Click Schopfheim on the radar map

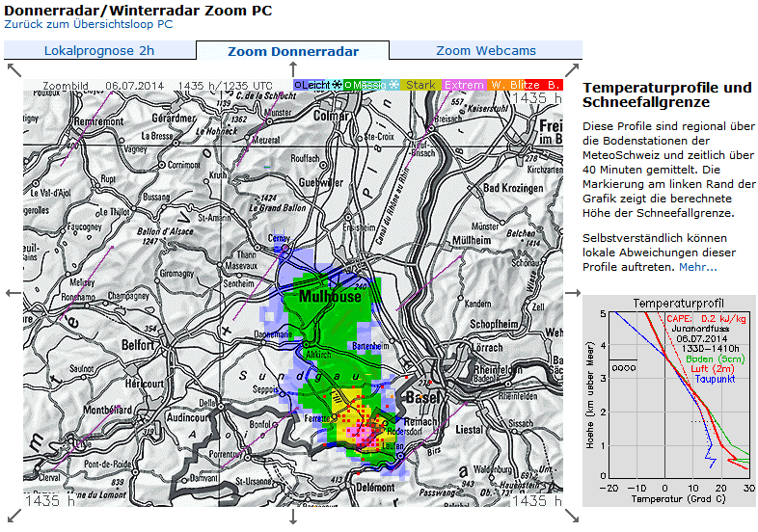(494, 324)
